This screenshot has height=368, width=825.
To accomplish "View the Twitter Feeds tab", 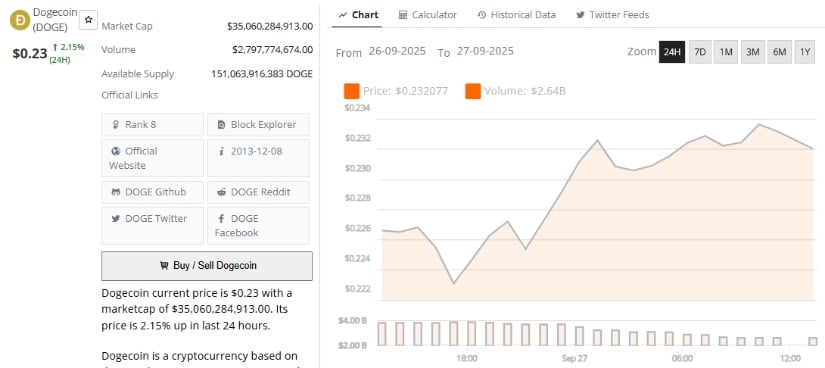I will coord(612,15).
